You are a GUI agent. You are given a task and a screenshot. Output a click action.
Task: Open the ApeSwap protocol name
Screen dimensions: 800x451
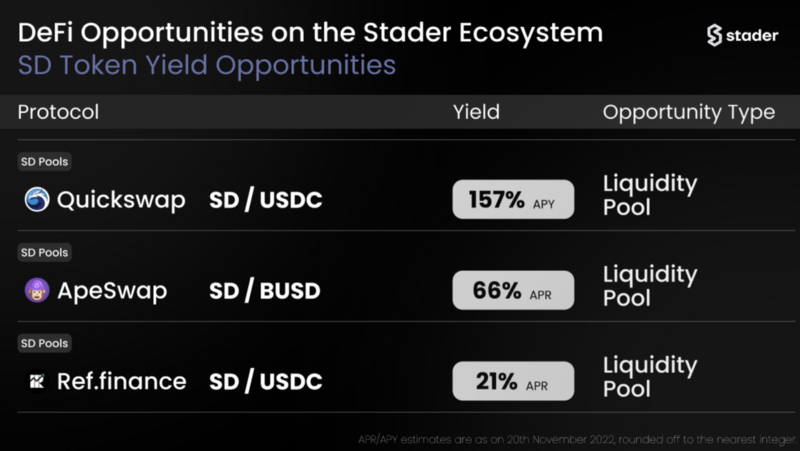(112, 291)
